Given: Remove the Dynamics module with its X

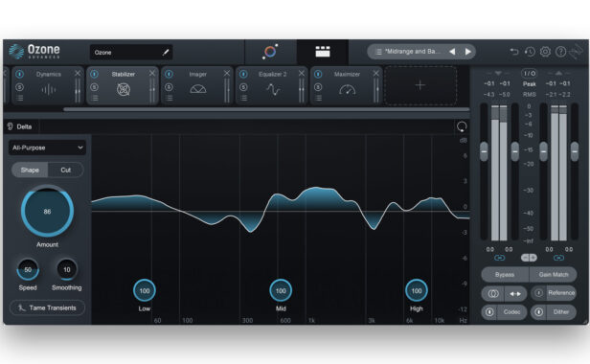Looking at the screenshot, I should 78,74.
